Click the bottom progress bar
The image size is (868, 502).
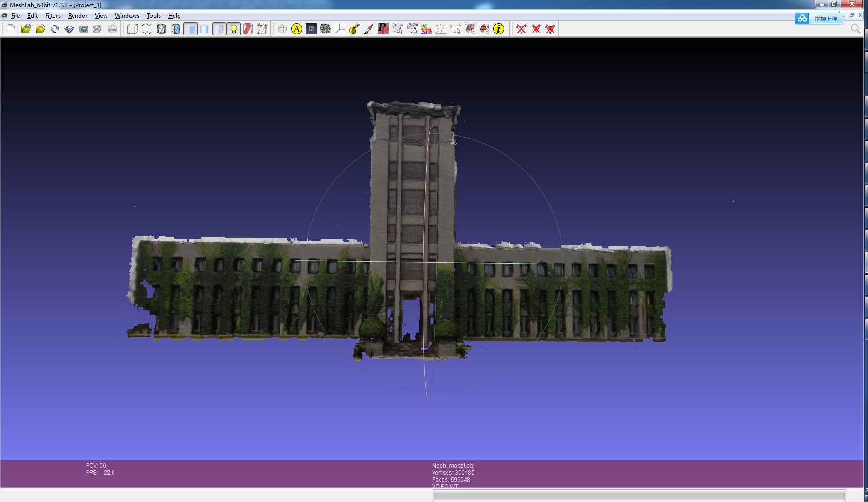(639, 495)
